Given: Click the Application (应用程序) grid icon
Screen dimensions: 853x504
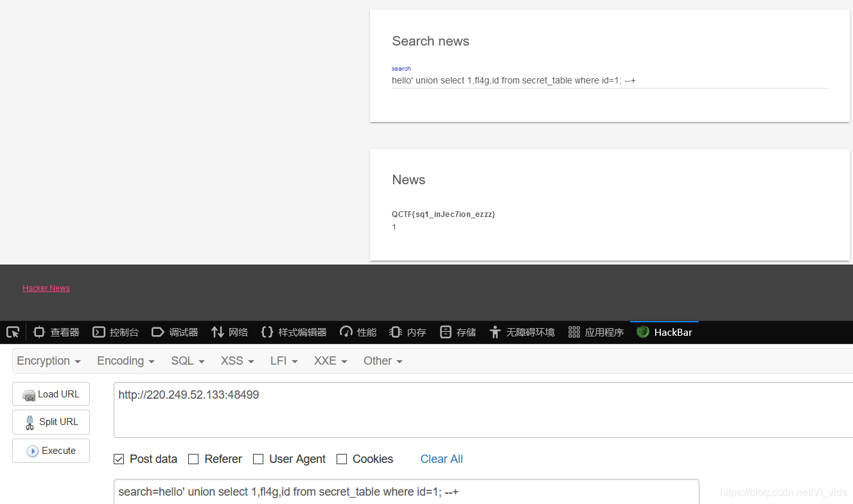Looking at the screenshot, I should [x=574, y=332].
